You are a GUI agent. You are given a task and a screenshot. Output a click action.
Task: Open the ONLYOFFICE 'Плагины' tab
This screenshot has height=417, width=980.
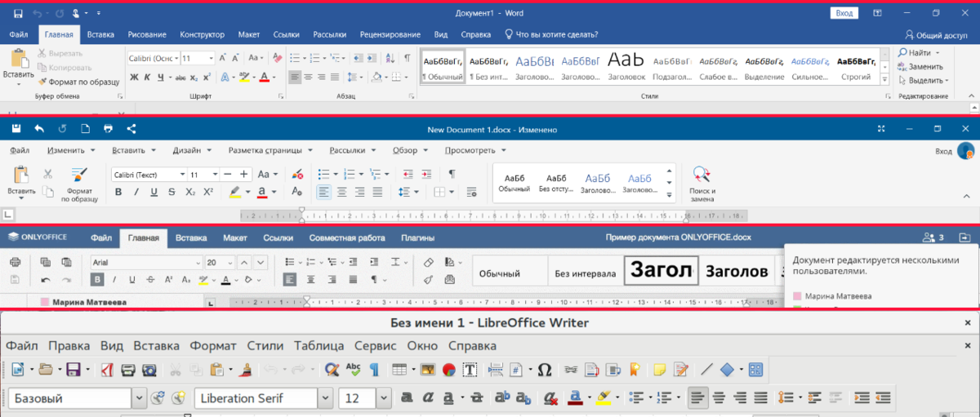pyautogui.click(x=416, y=238)
